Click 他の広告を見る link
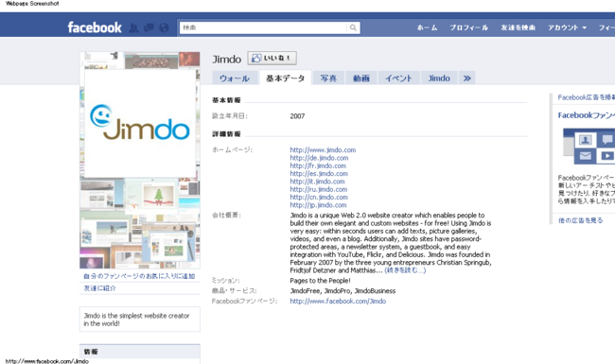The image size is (615, 364). (581, 220)
